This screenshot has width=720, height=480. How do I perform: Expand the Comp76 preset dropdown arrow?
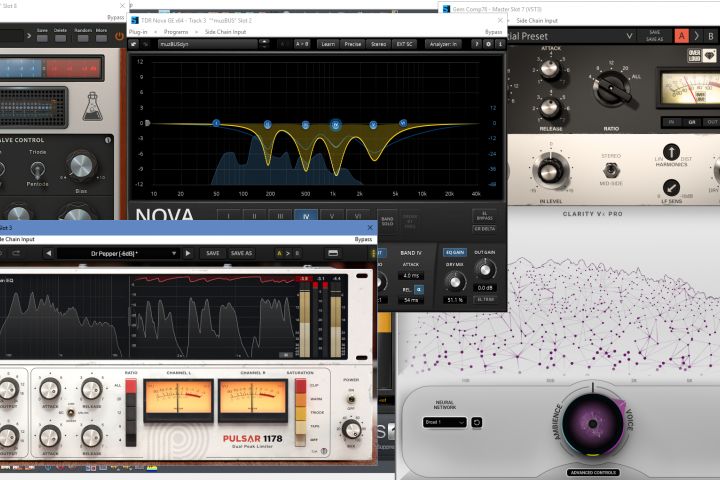(x=629, y=36)
